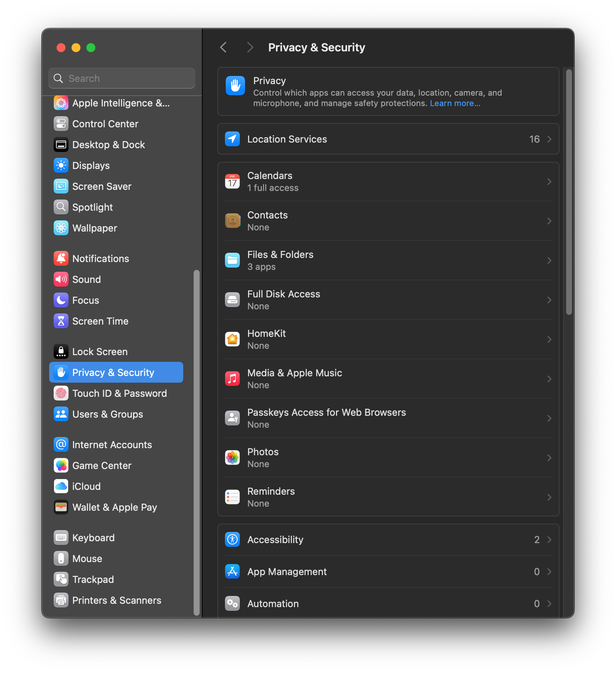616x673 pixels.
Task: Click the Location Services arrow icon
Action: click(x=232, y=139)
